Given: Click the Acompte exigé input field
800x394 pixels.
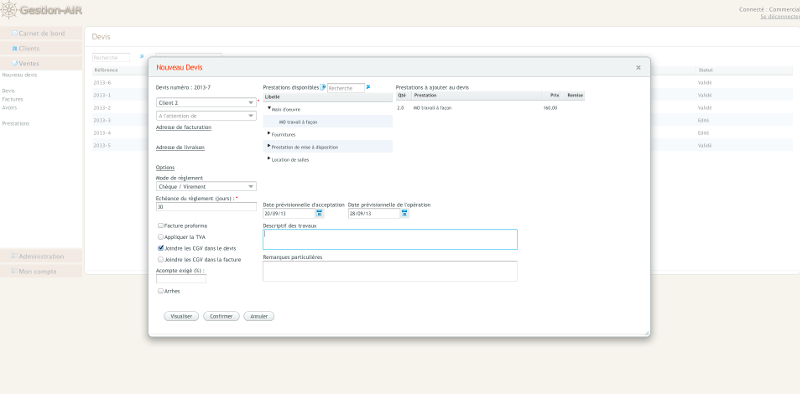Looking at the screenshot, I should click(x=181, y=279).
